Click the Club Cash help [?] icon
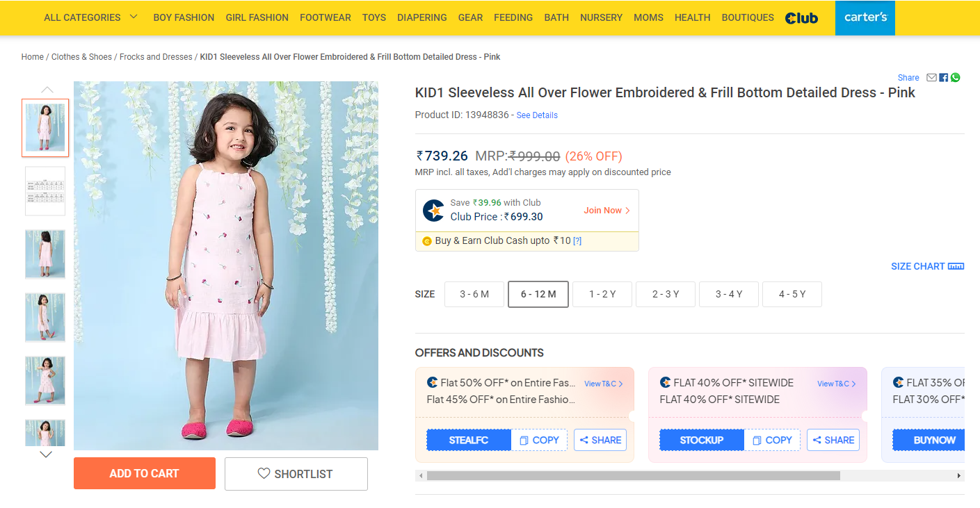The image size is (980, 508). (x=577, y=241)
